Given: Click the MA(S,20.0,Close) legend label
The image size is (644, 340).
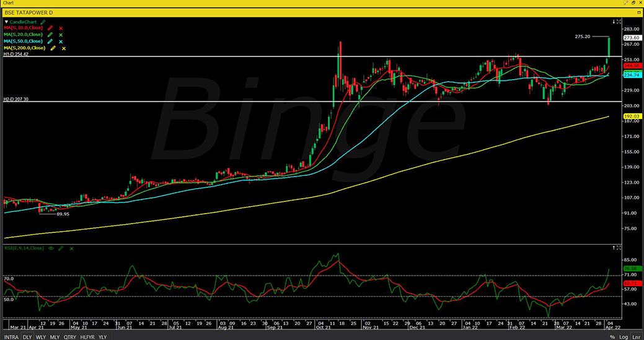Looking at the screenshot, I should (x=22, y=35).
